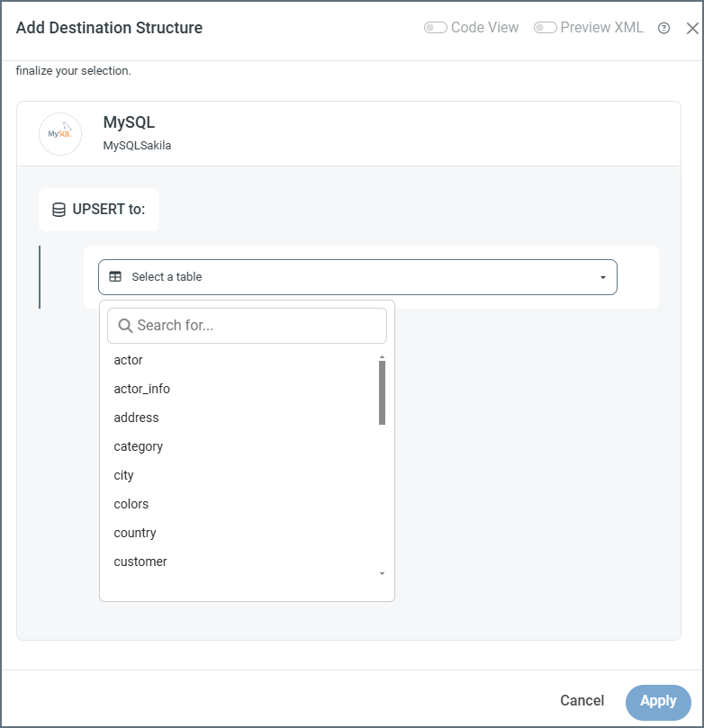The width and height of the screenshot is (704, 728).
Task: Focus the Search for... input field
Action: click(x=257, y=326)
